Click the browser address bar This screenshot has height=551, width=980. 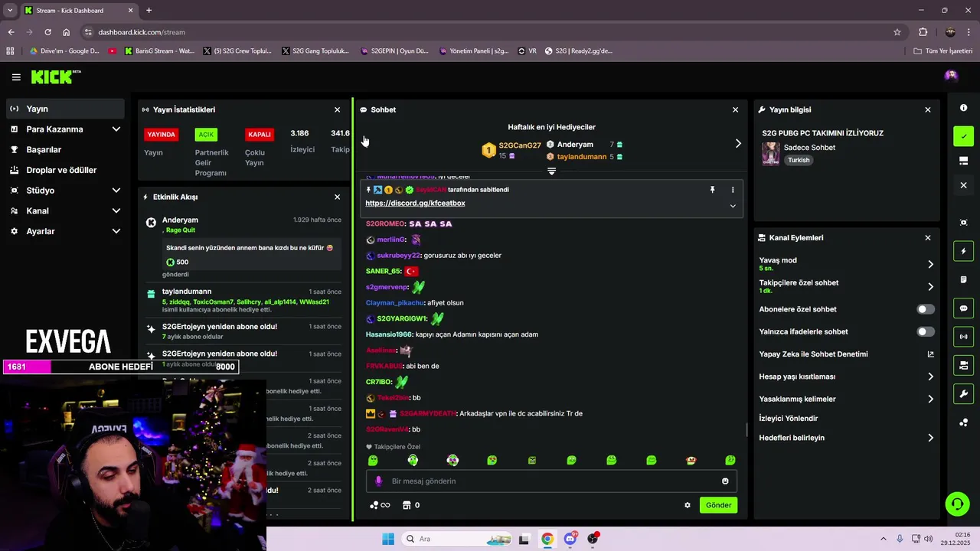(x=490, y=32)
